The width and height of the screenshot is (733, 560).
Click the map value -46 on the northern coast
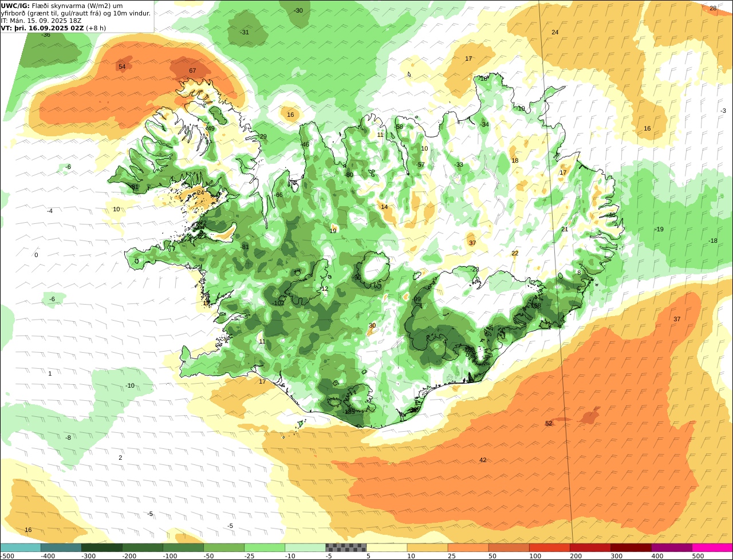(x=305, y=144)
